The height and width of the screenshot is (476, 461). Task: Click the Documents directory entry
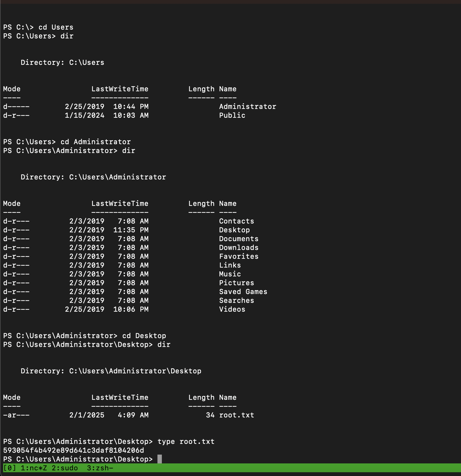tap(239, 239)
